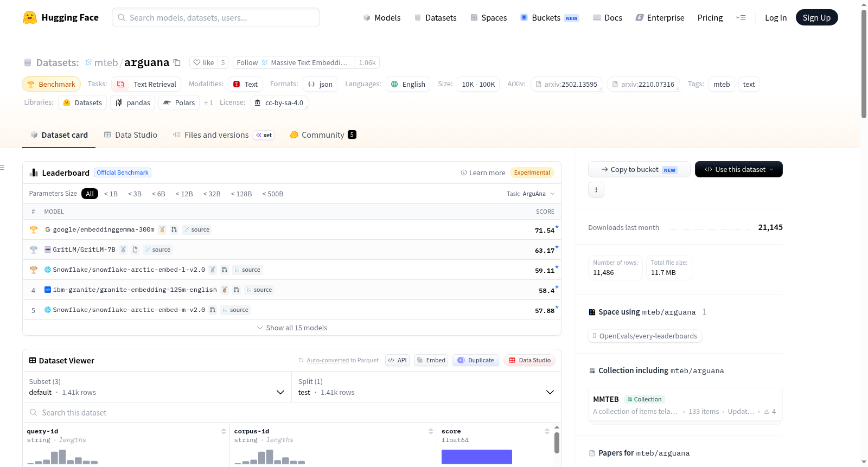Click the Learn more info icon
Image resolution: width=868 pixels, height=467 pixels.
[x=464, y=172]
